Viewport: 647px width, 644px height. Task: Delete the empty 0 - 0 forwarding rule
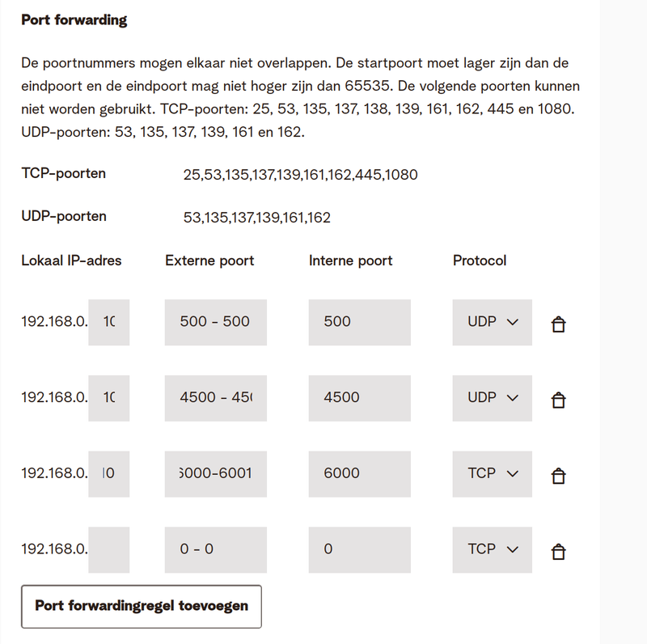tap(557, 552)
